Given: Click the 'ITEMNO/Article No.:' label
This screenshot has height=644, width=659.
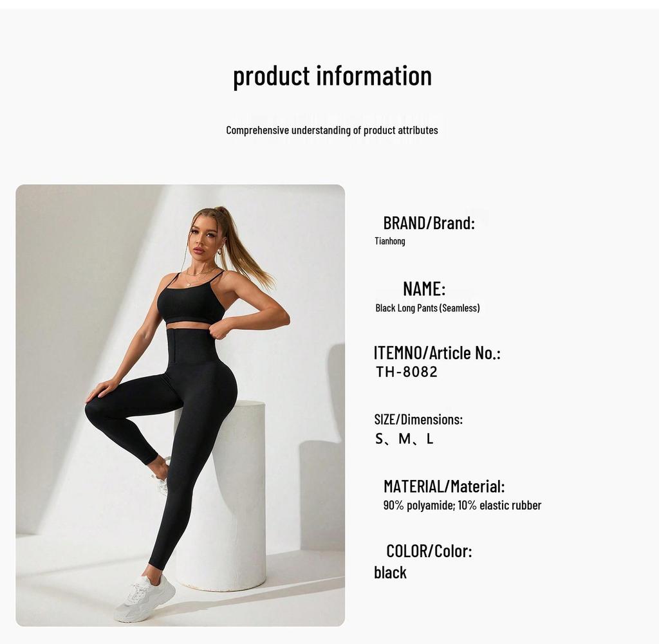Looking at the screenshot, I should pos(437,353).
